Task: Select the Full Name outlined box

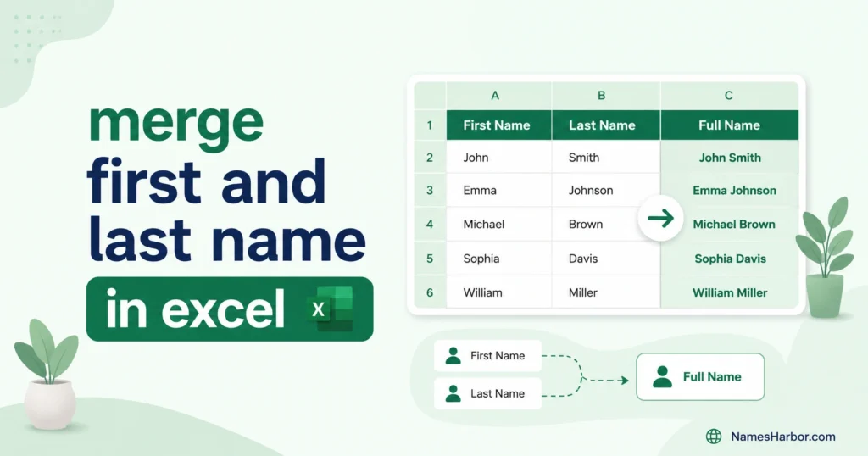Action: (x=700, y=377)
